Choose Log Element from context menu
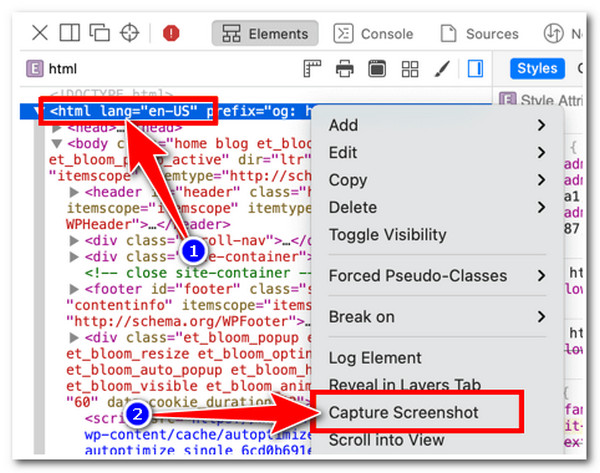600x473 pixels. click(x=437, y=358)
